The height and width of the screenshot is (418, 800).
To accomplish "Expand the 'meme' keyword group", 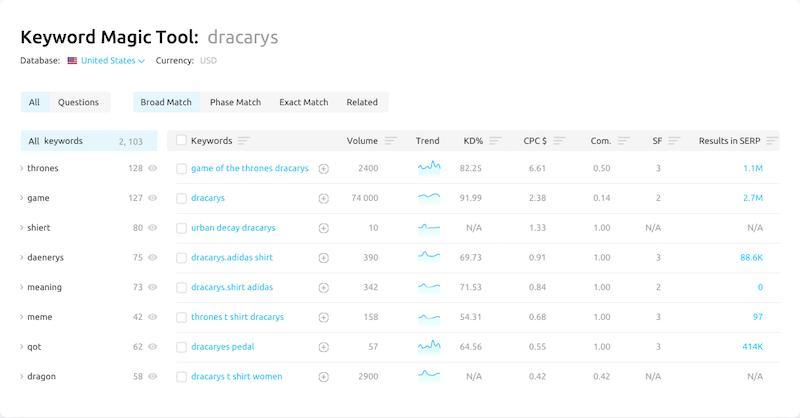I will coord(21,316).
